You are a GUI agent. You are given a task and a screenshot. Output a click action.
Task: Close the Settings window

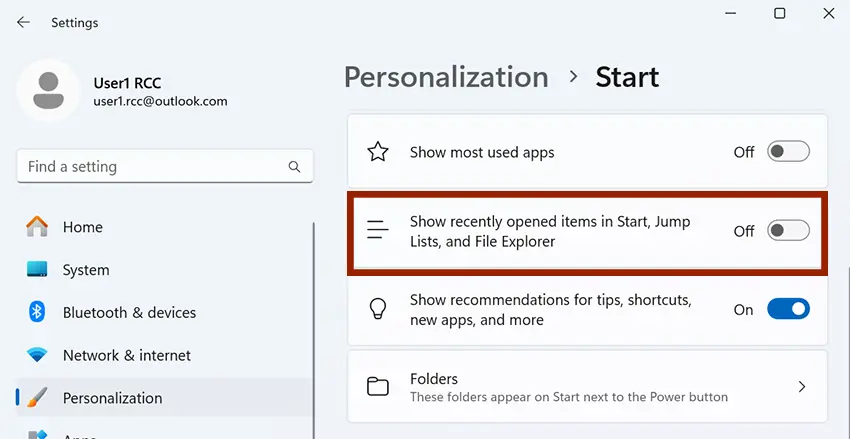coord(829,14)
